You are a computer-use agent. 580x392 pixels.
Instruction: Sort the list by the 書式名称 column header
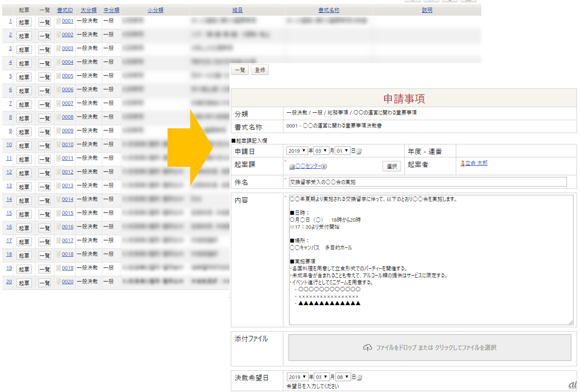pyautogui.click(x=329, y=10)
